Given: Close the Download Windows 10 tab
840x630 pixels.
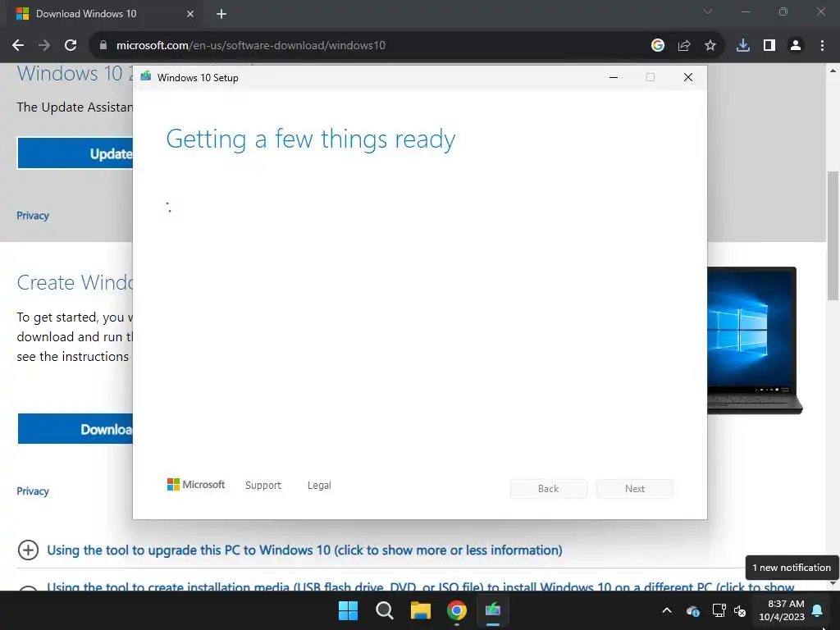Looking at the screenshot, I should point(190,14).
